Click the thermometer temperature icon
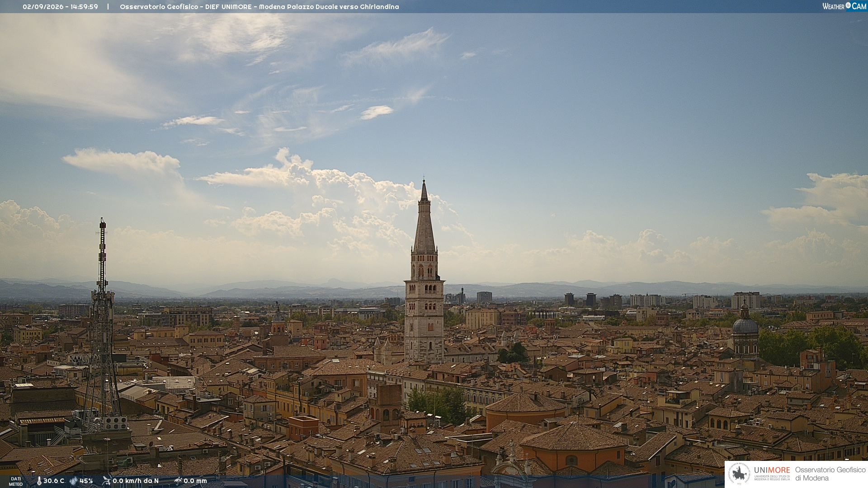This screenshot has width=868, height=488. click(39, 481)
